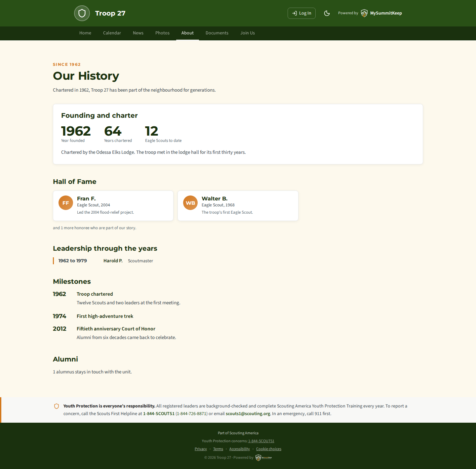Click the WB avatar for Walter B.
This screenshot has width=476, height=469.
[x=190, y=203]
